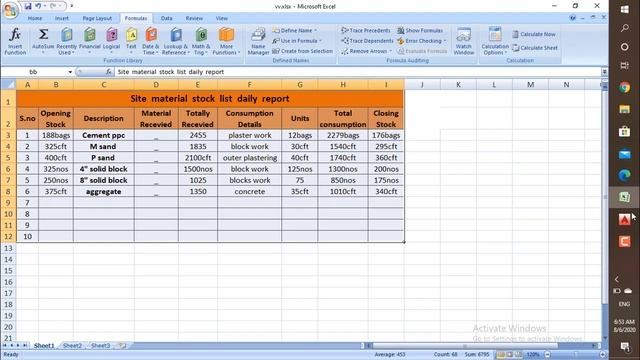Open Microsoft Edge from taskbar
640x360 pixels.
(624, 175)
